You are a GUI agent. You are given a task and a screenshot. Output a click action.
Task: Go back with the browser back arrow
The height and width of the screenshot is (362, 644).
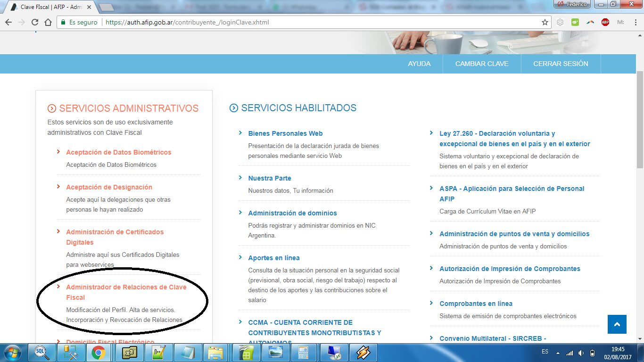click(8, 22)
